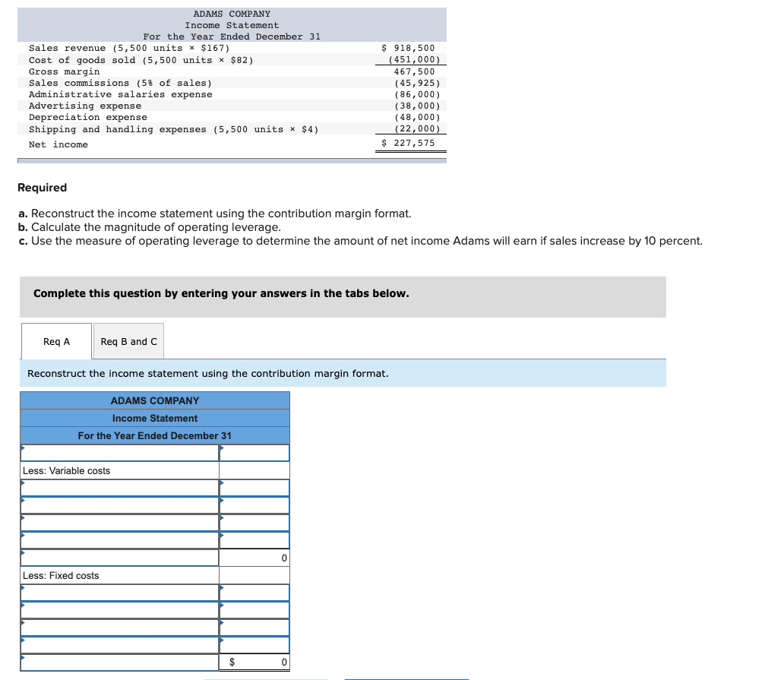Open the label dropdown in the second fixed cost row
The height and width of the screenshot is (680, 784).
(118, 609)
